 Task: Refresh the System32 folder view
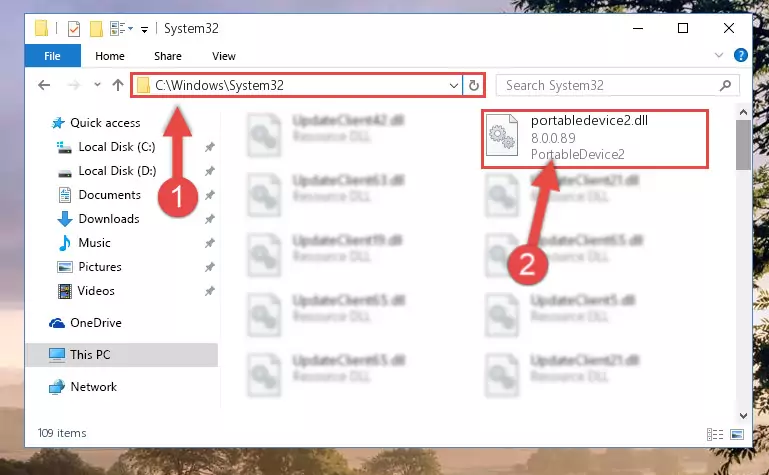[473, 85]
